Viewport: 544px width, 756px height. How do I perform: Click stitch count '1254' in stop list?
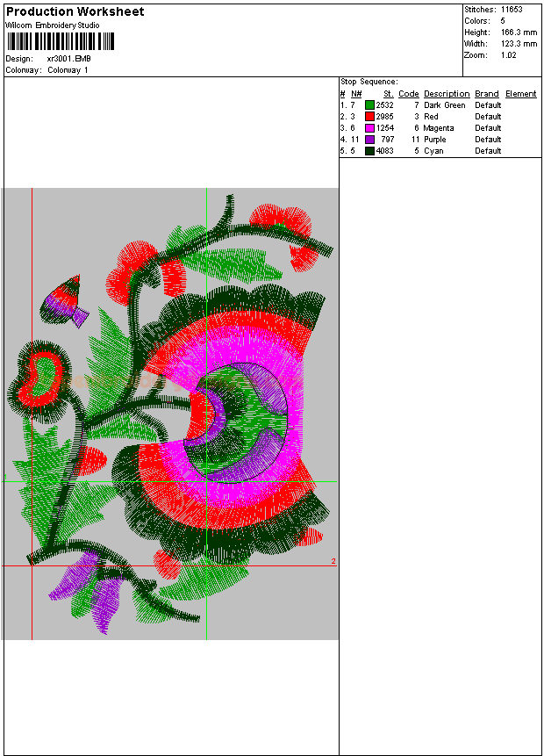[x=385, y=128]
